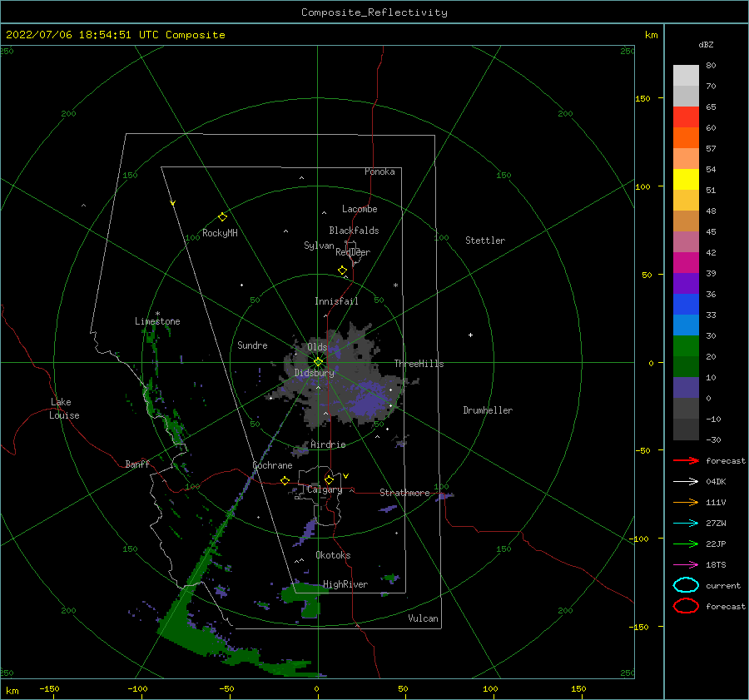Click the Drumheller city label
The height and width of the screenshot is (700, 749).
(x=488, y=410)
